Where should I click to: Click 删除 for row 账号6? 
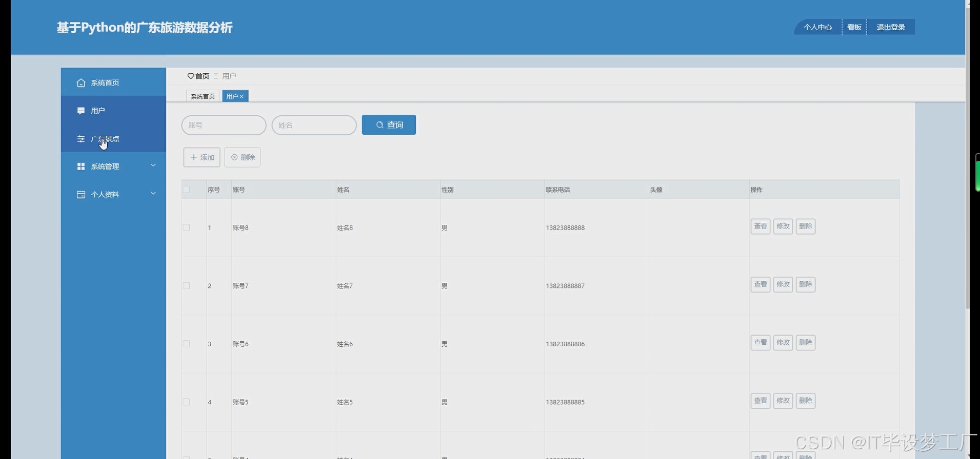[x=806, y=343]
